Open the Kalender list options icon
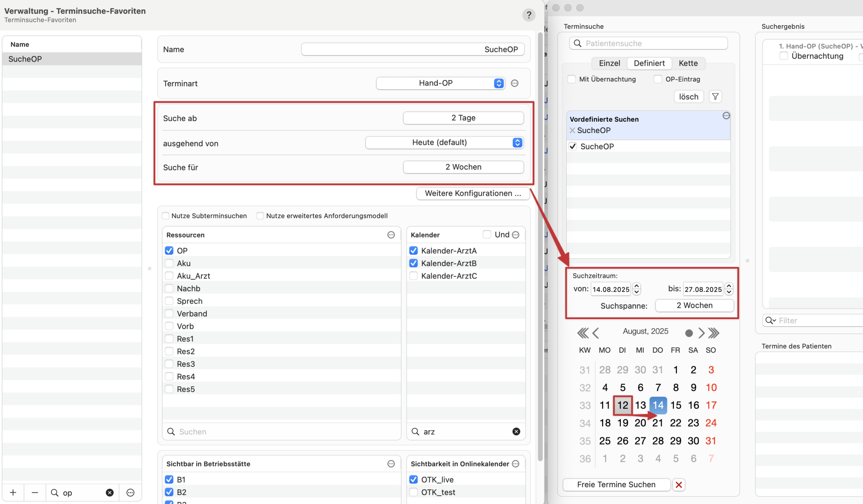Viewport: 863px width, 504px height. [x=516, y=235]
